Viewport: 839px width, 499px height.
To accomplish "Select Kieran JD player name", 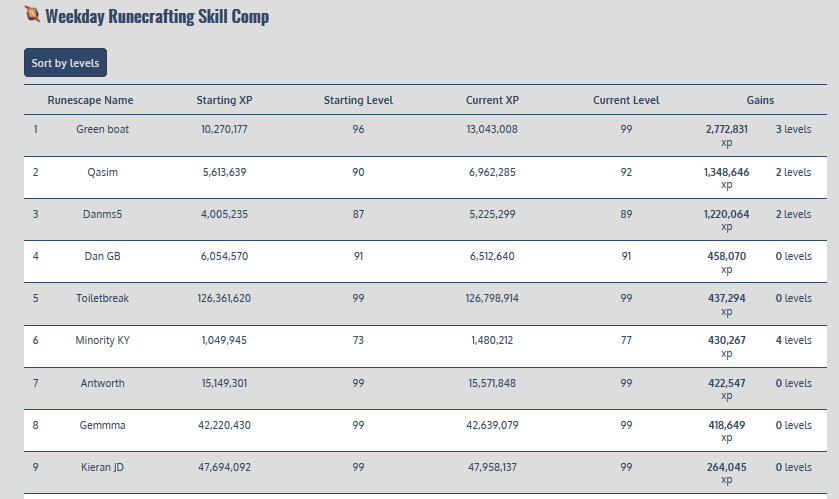I will click(103, 467).
